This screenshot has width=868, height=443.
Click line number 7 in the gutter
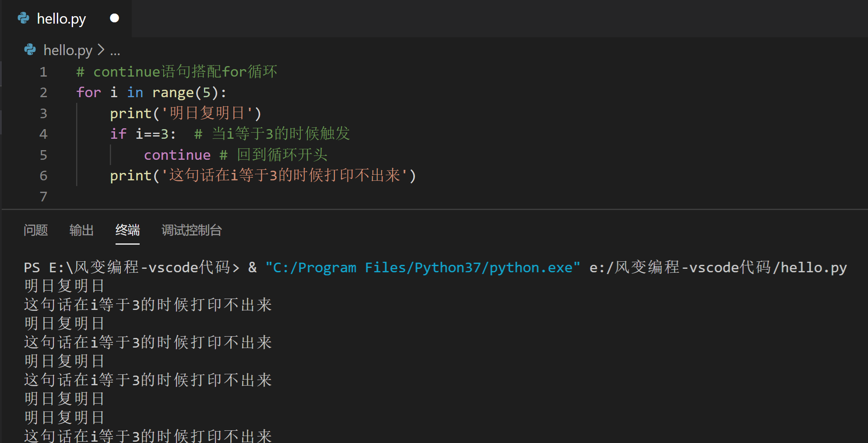[x=43, y=197]
